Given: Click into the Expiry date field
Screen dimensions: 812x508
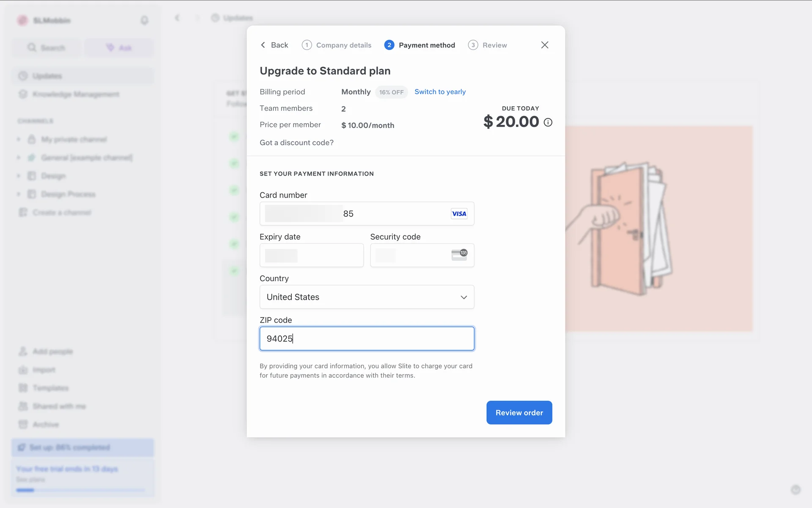Looking at the screenshot, I should pyautogui.click(x=311, y=255).
